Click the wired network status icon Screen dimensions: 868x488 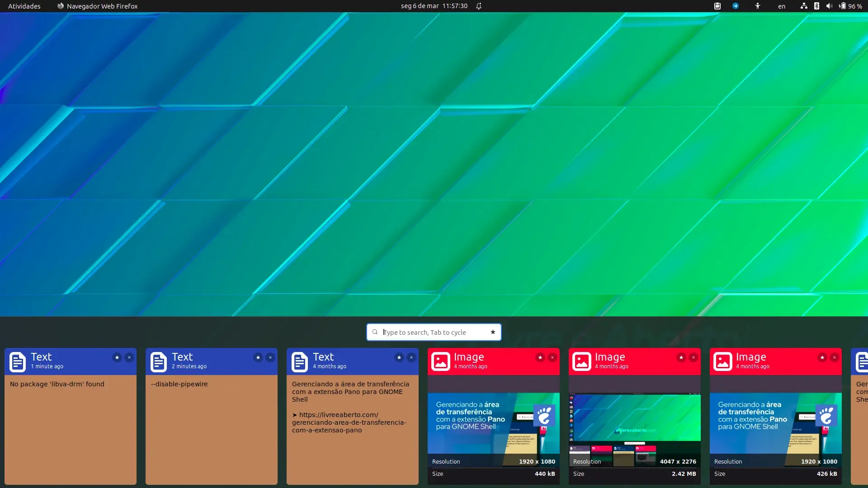(x=804, y=6)
